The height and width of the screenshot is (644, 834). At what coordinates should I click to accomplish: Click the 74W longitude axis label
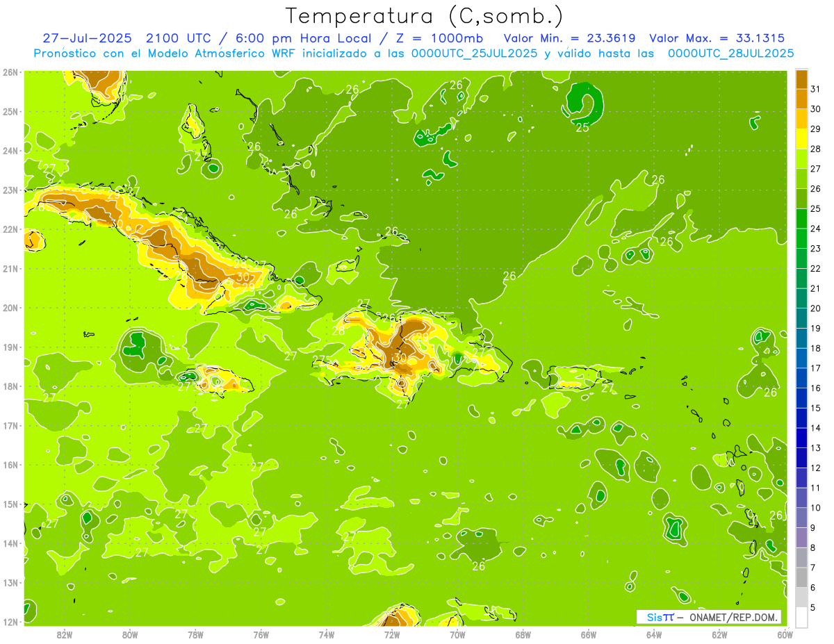[327, 634]
